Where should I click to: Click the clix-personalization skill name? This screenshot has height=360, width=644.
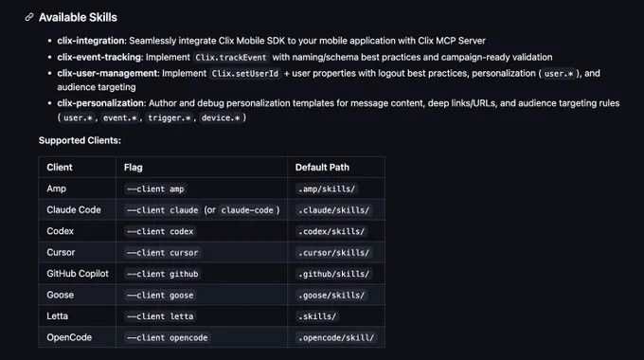[x=101, y=103]
